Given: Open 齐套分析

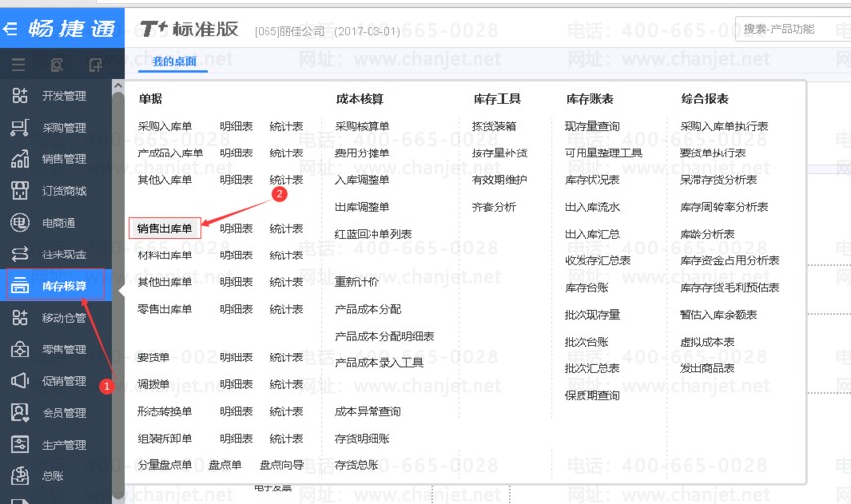Looking at the screenshot, I should pos(494,207).
